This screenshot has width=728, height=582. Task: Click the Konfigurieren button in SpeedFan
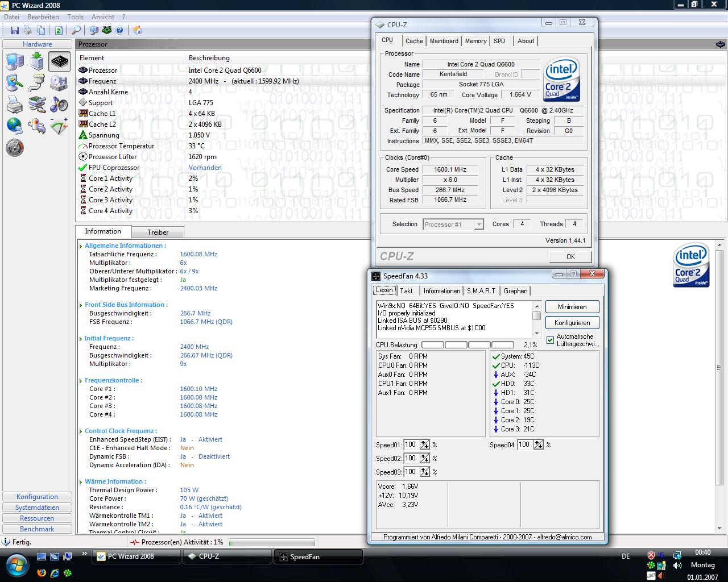pos(572,323)
